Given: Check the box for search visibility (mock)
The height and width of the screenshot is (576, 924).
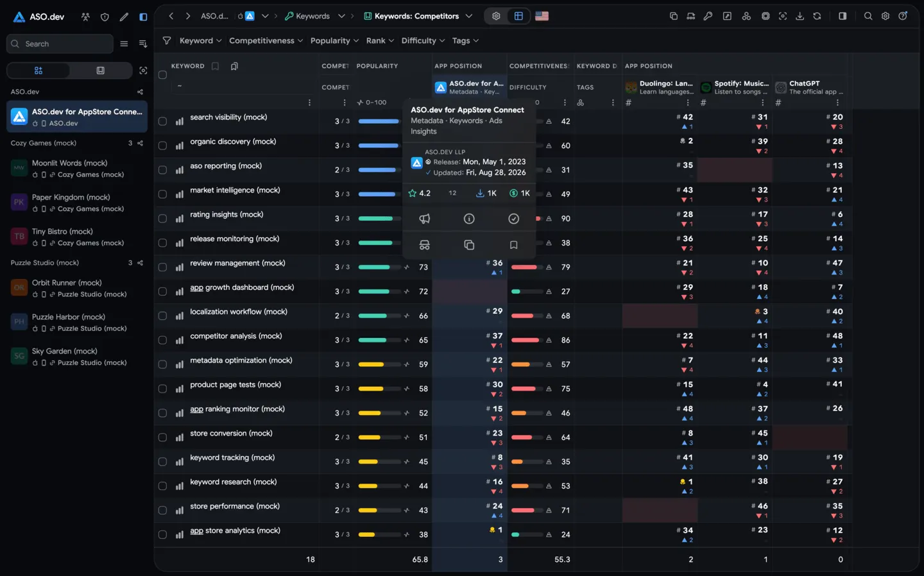Looking at the screenshot, I should [162, 121].
